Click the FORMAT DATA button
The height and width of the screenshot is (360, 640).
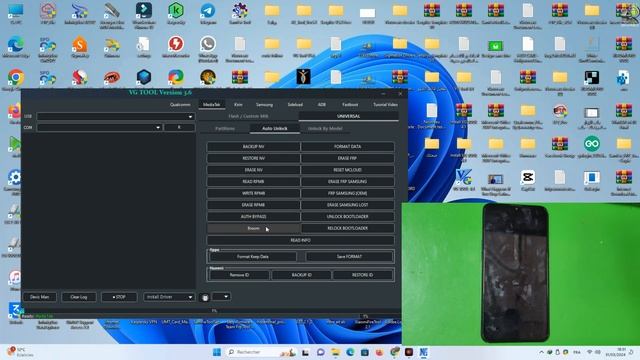[x=348, y=147]
